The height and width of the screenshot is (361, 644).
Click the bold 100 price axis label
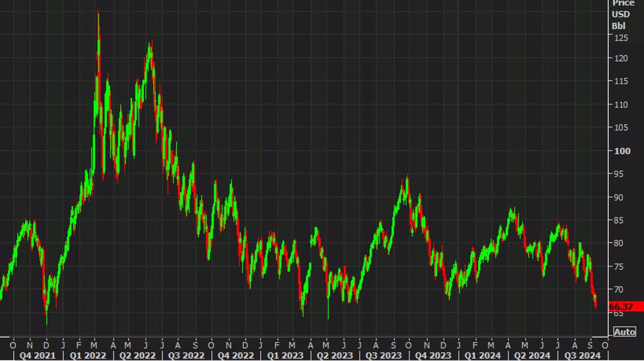tap(622, 151)
